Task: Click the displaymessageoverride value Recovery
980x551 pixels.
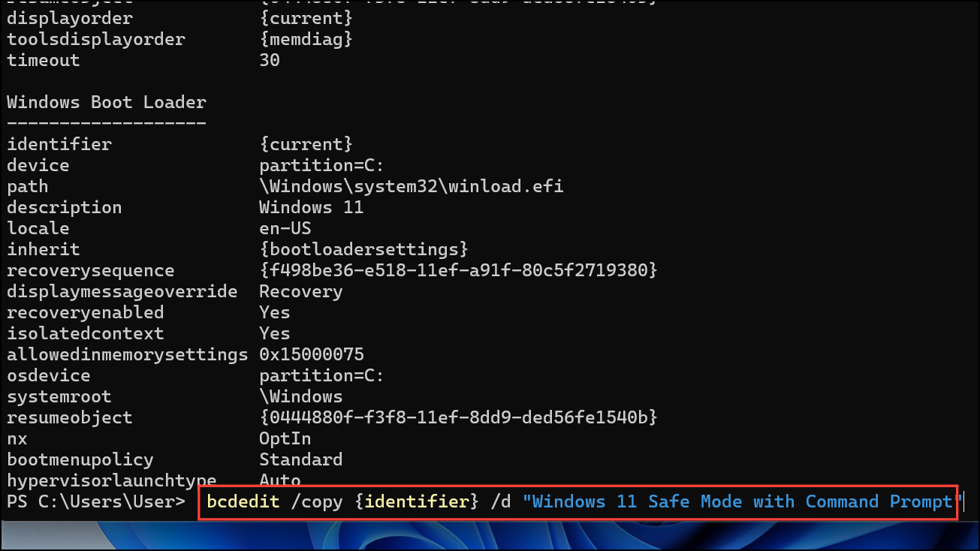Action: (300, 291)
